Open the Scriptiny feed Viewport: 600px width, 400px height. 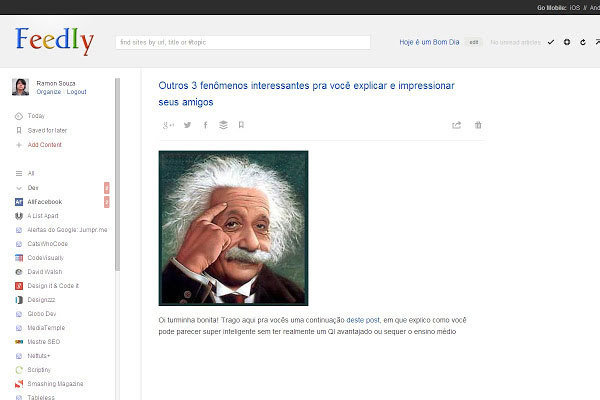click(x=39, y=370)
